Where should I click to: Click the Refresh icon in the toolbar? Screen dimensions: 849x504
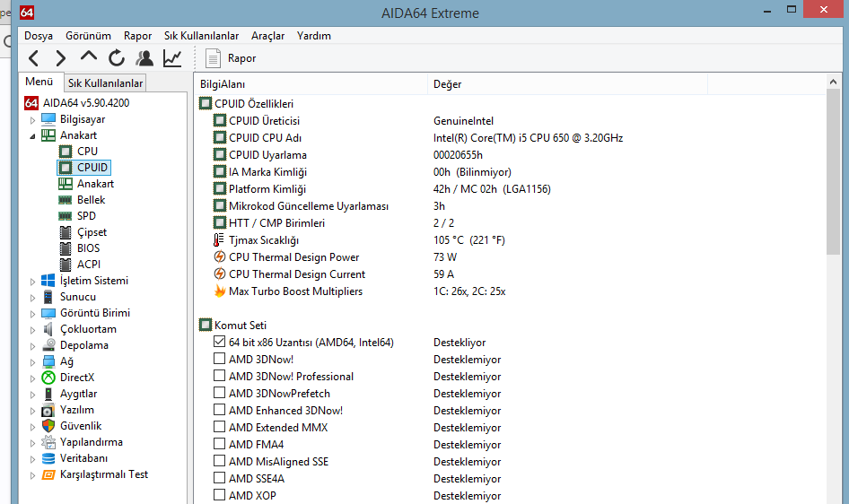[x=116, y=58]
